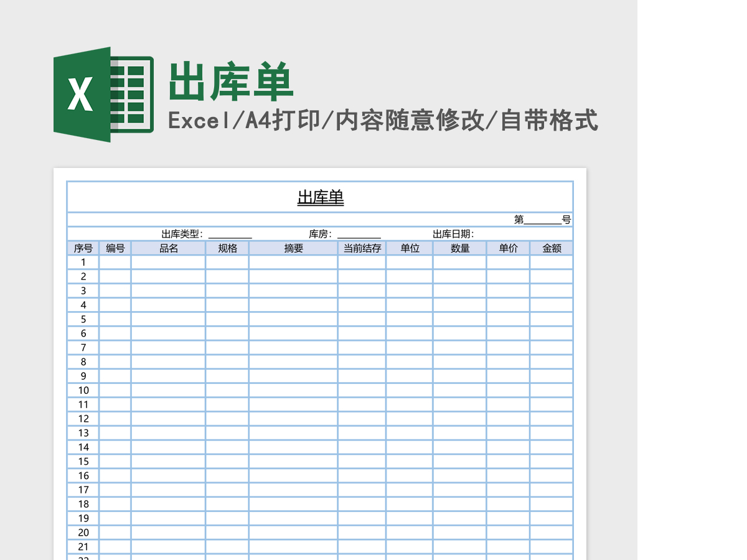Click row number 8 in 序号 column
This screenshot has width=747, height=560.
click(83, 362)
